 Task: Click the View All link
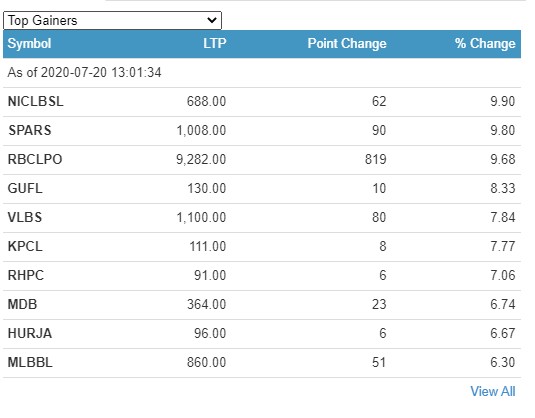[493, 391]
